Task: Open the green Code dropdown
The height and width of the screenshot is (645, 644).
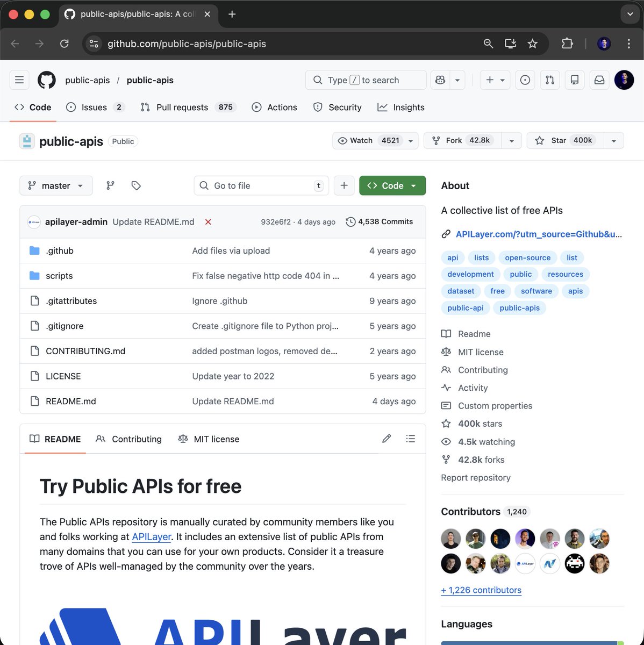Action: tap(392, 185)
